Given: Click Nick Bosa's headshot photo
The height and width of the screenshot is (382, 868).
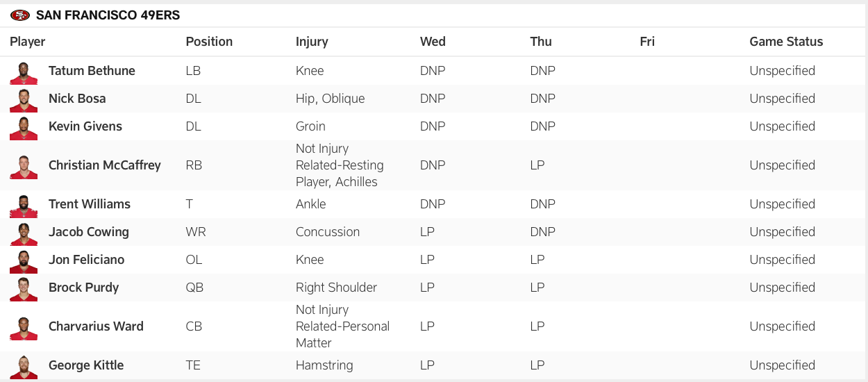Looking at the screenshot, I should pos(24,100).
